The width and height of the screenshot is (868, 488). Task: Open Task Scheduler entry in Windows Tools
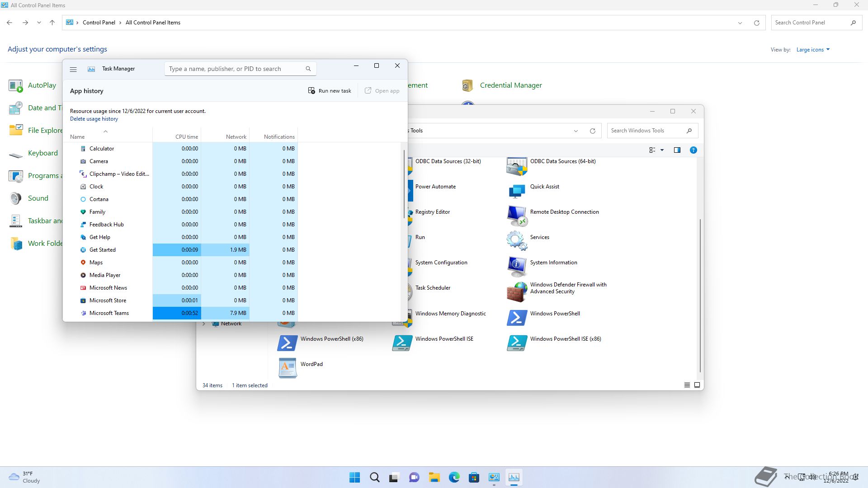pyautogui.click(x=433, y=288)
